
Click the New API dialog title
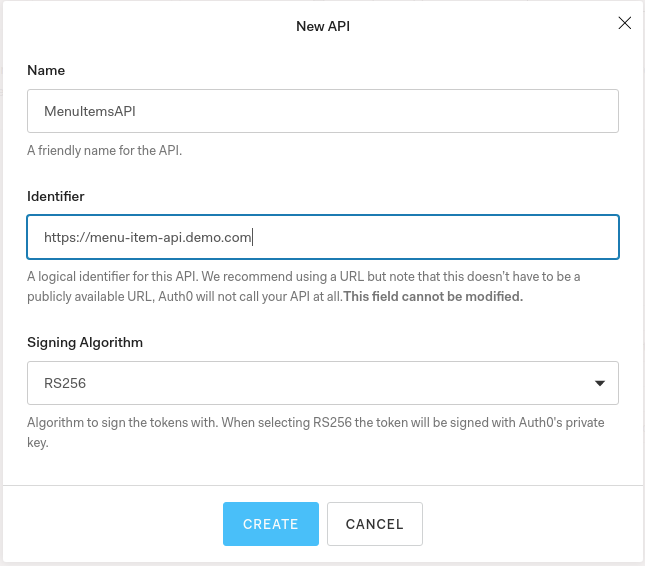tap(323, 26)
